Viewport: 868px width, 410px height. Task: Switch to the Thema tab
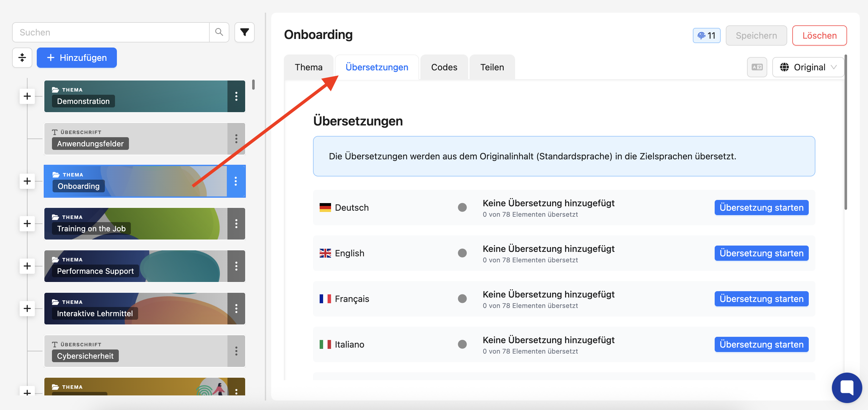308,67
